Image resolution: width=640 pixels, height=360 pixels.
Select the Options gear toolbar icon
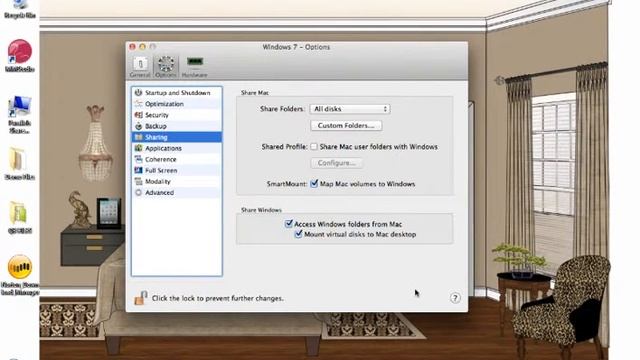pyautogui.click(x=166, y=66)
